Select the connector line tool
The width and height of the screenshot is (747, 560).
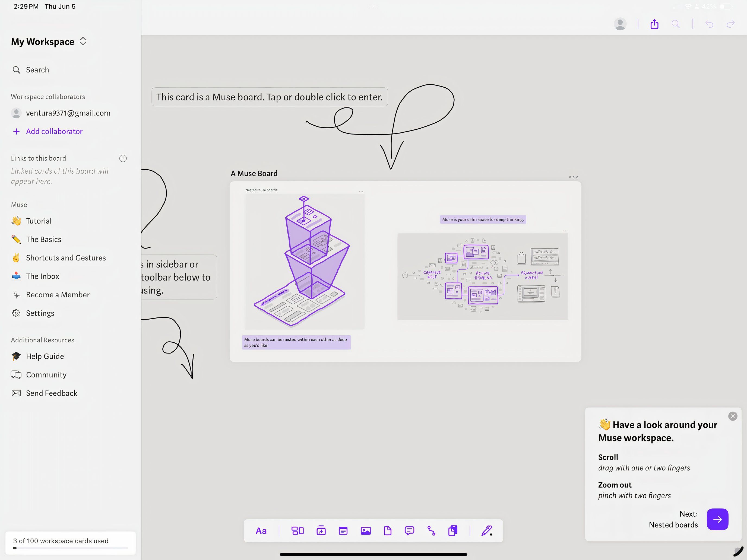(431, 531)
